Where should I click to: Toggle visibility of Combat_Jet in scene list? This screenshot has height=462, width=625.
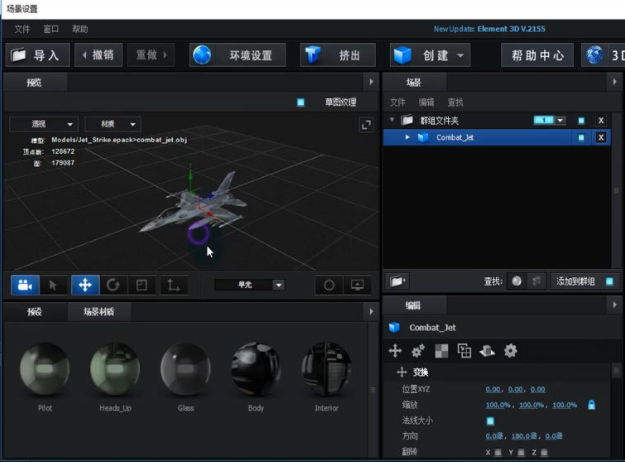pos(581,137)
